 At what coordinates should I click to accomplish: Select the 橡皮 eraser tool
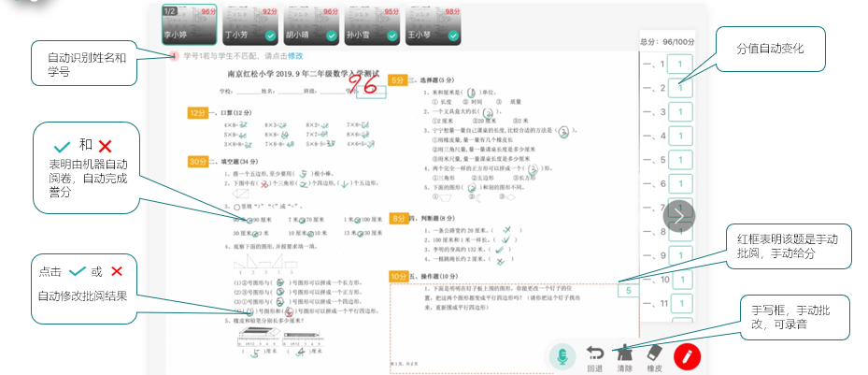(654, 353)
